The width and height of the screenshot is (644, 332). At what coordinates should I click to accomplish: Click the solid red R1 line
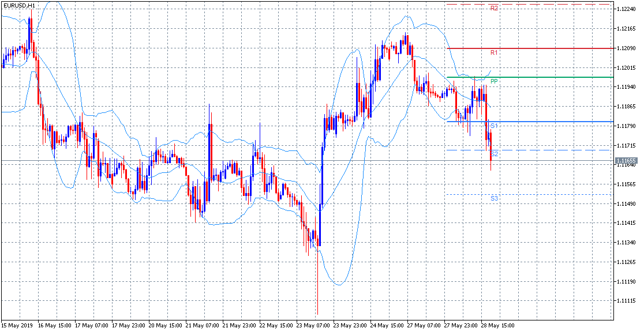[x=530, y=48]
